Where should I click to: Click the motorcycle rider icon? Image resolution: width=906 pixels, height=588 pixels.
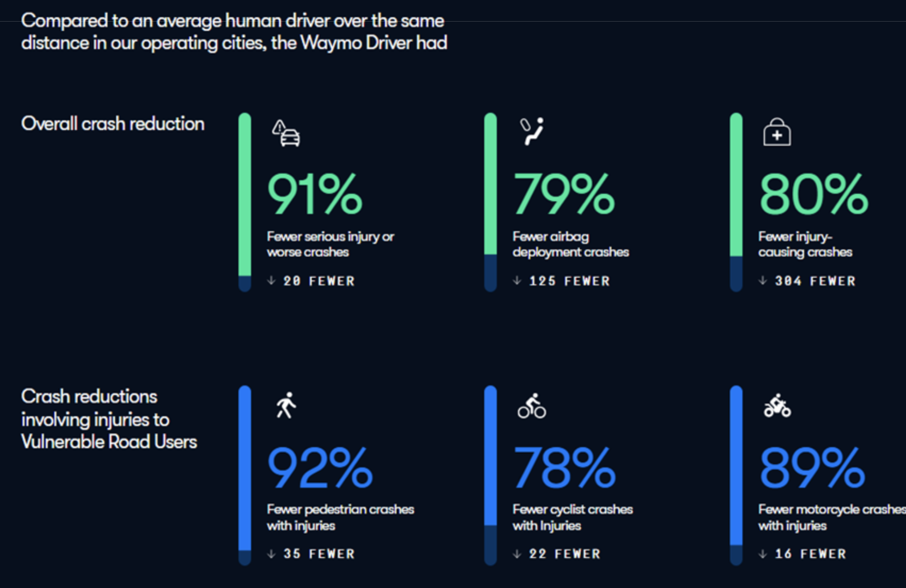tap(777, 406)
